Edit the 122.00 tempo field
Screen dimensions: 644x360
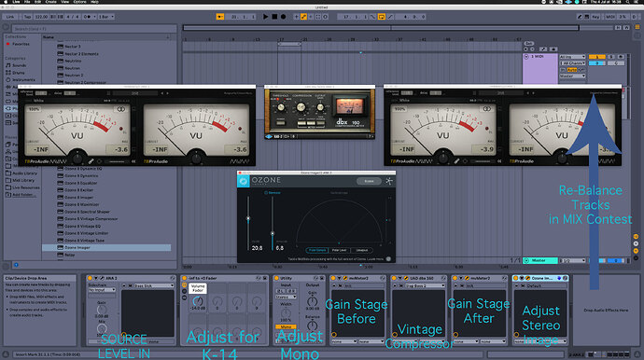(41, 17)
